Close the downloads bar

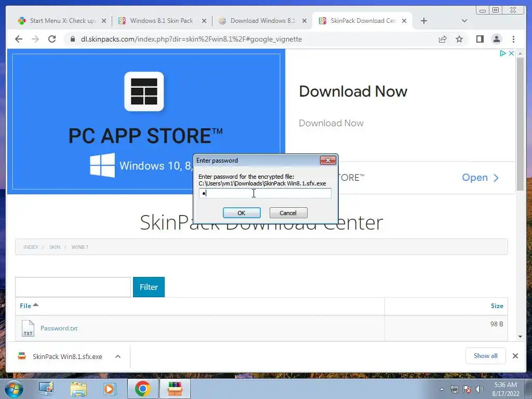point(515,356)
